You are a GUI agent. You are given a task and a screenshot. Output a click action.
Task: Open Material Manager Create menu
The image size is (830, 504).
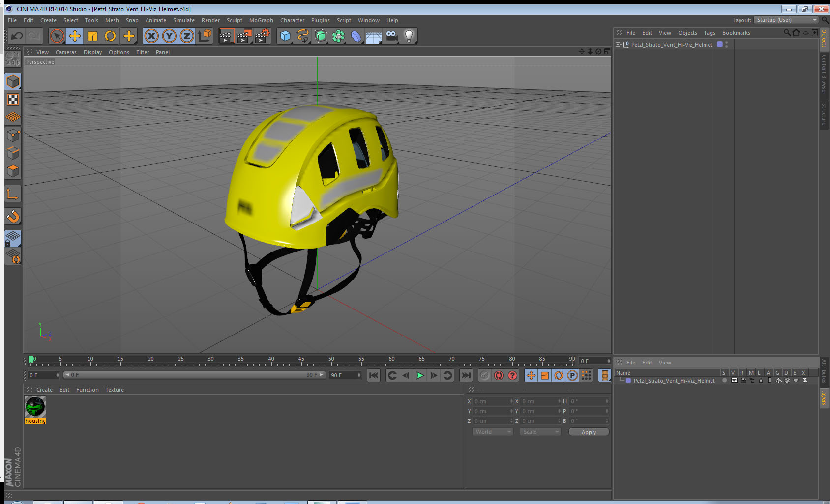click(x=44, y=390)
